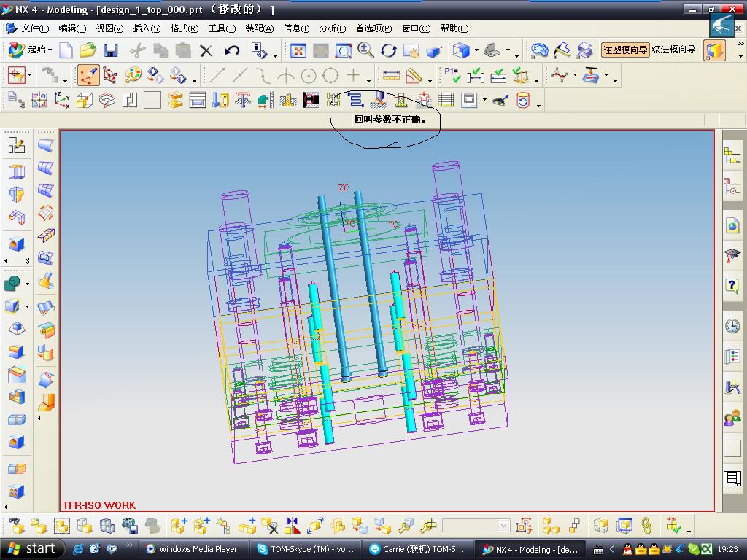Toggle the 级进模向导 toolbar button
Viewport: 747px width, 560px height.
pos(673,50)
